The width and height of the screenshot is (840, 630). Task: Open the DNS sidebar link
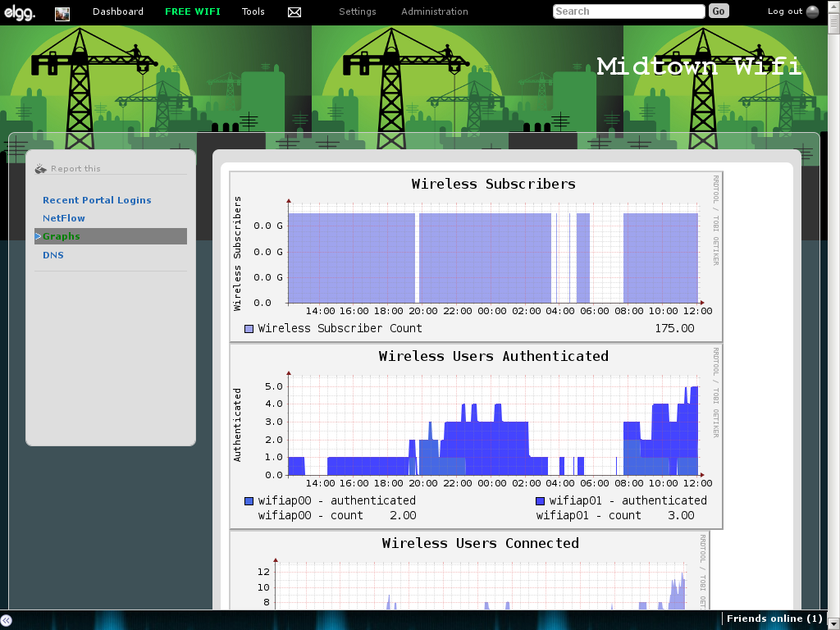pos(53,255)
